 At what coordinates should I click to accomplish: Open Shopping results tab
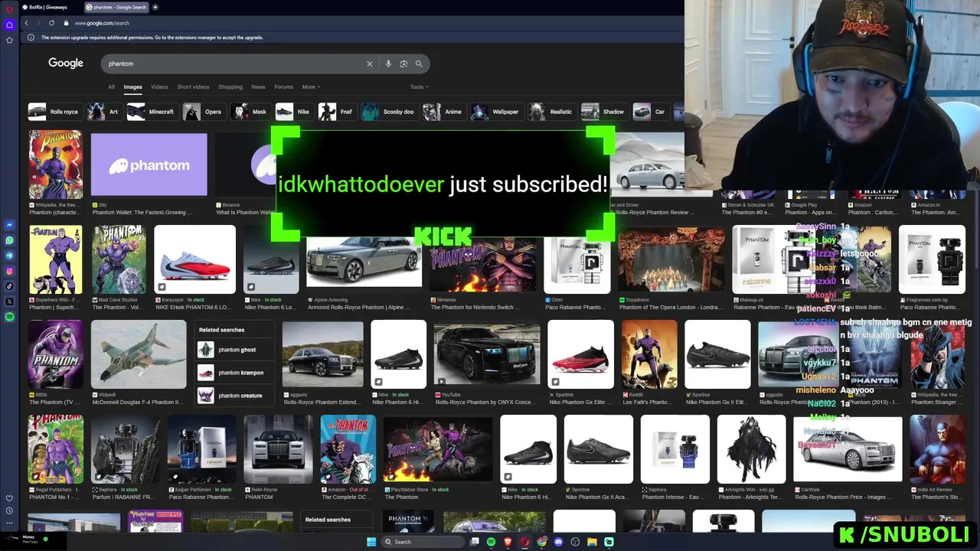(x=230, y=86)
